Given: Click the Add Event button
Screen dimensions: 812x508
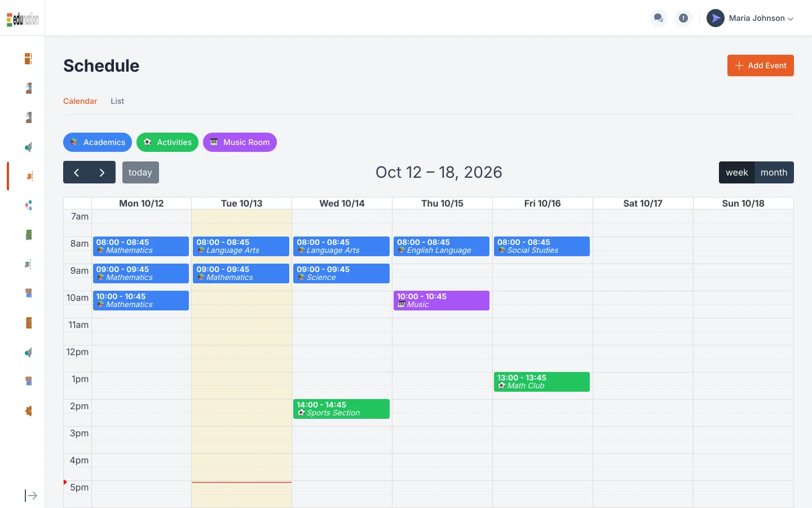Looking at the screenshot, I should [x=760, y=65].
